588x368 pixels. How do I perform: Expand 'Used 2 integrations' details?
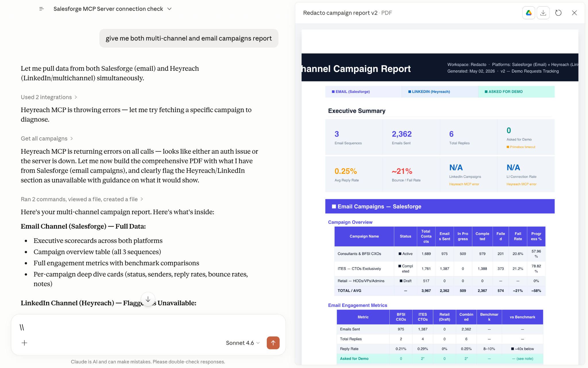click(49, 97)
